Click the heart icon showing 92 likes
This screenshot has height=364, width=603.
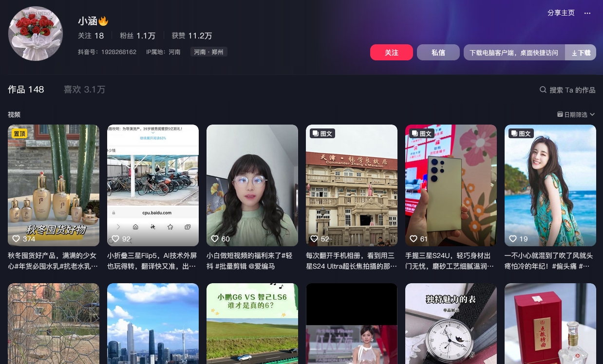[115, 239]
